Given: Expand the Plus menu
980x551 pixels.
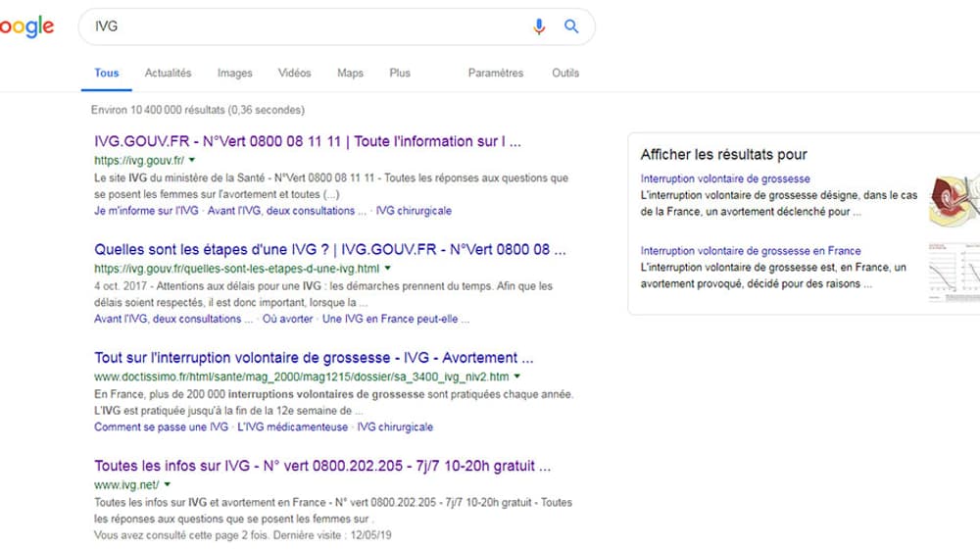Looking at the screenshot, I should (x=400, y=73).
